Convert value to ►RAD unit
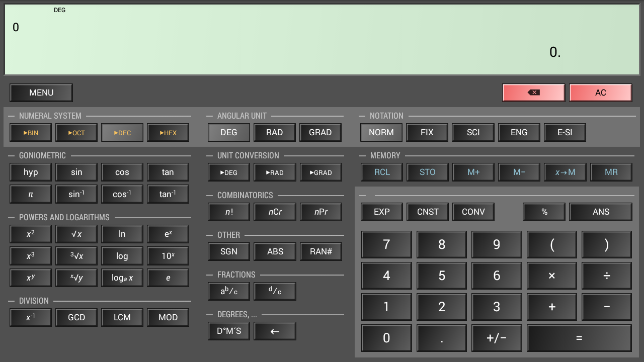The width and height of the screenshot is (644, 362). [x=275, y=172]
